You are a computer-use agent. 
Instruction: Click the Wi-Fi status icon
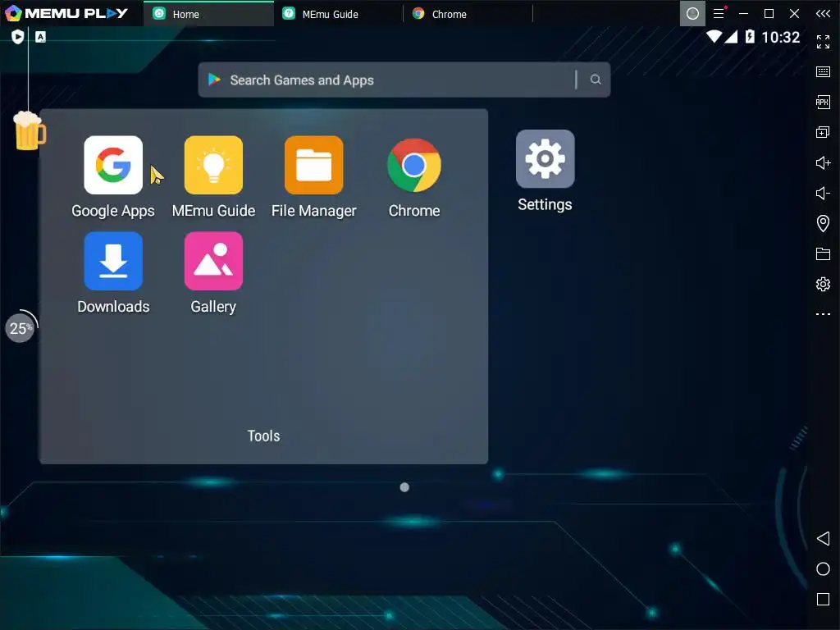pos(714,36)
